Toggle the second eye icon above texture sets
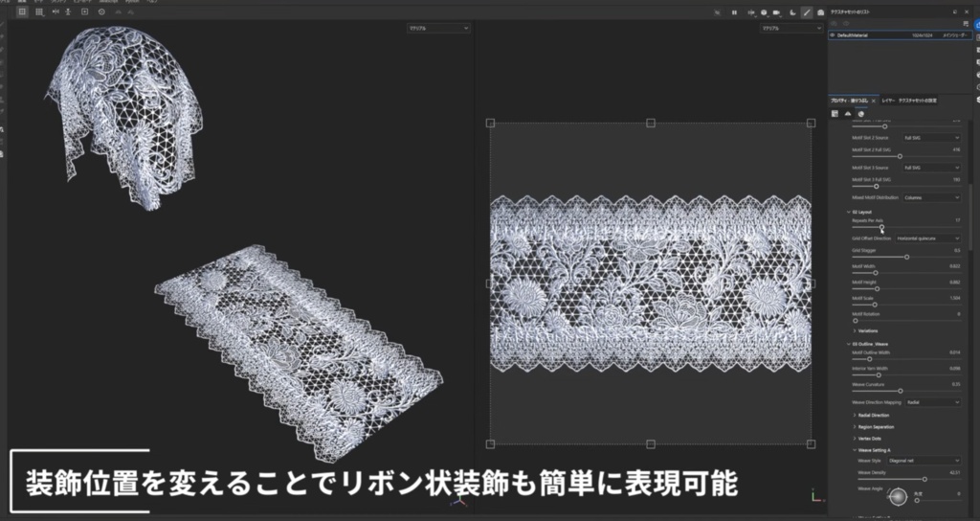The width and height of the screenshot is (980, 521). coord(846,24)
